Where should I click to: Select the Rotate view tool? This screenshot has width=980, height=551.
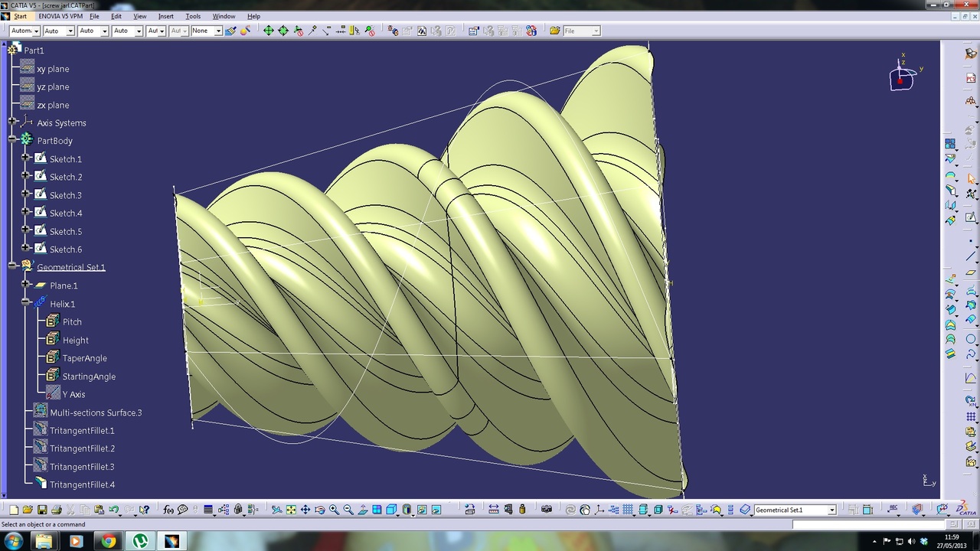coord(320,510)
